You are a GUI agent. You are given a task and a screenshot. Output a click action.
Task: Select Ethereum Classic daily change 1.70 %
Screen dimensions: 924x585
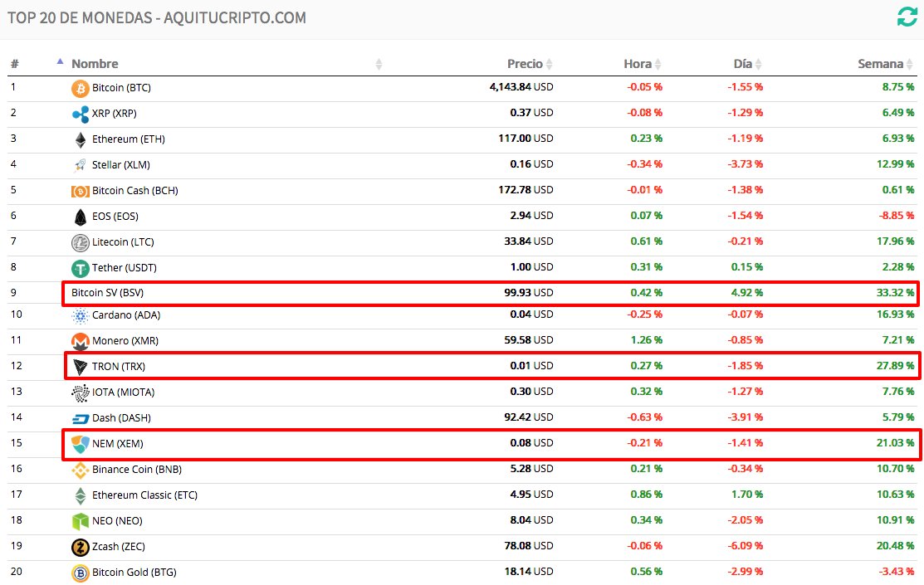747,495
